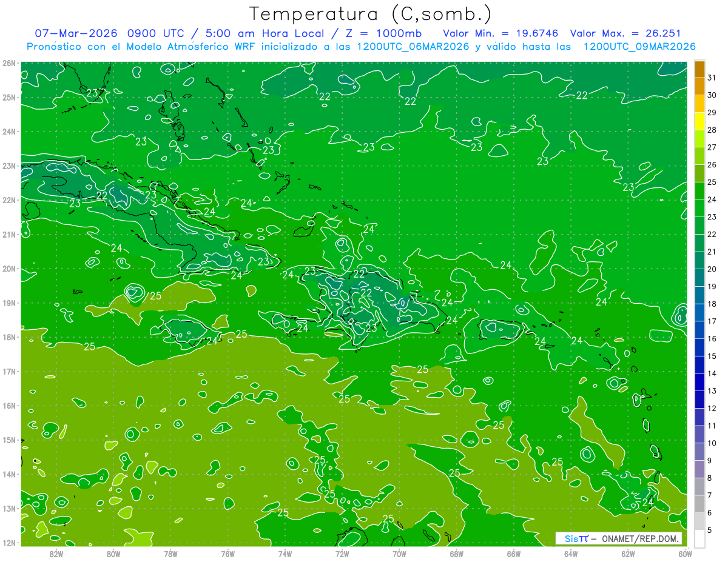Image resolution: width=728 pixels, height=562 pixels.
Task: Click the '20N' latitude axis label
Action: tap(9, 269)
